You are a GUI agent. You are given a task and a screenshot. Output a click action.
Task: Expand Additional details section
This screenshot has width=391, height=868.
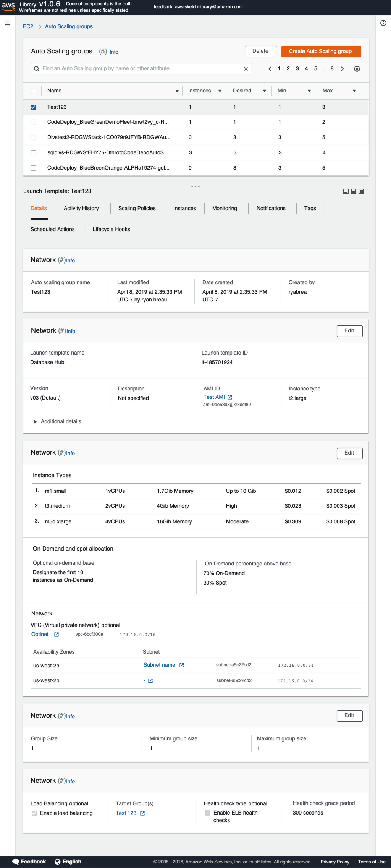point(35,422)
